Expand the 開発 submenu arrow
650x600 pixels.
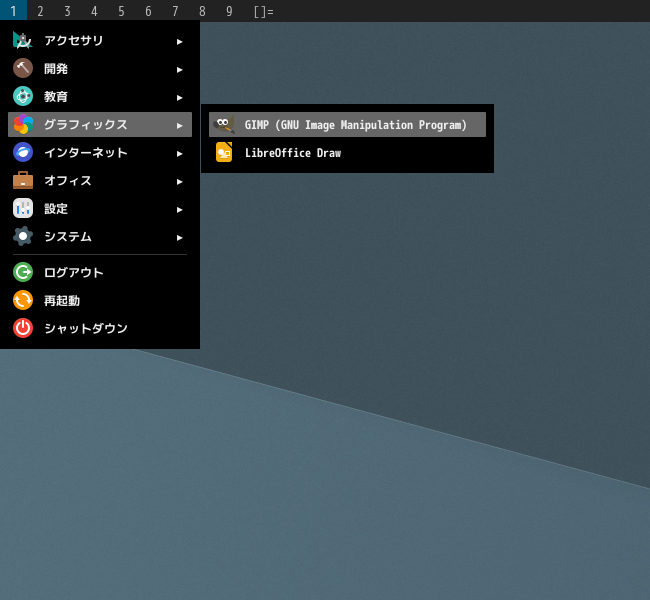coord(179,70)
